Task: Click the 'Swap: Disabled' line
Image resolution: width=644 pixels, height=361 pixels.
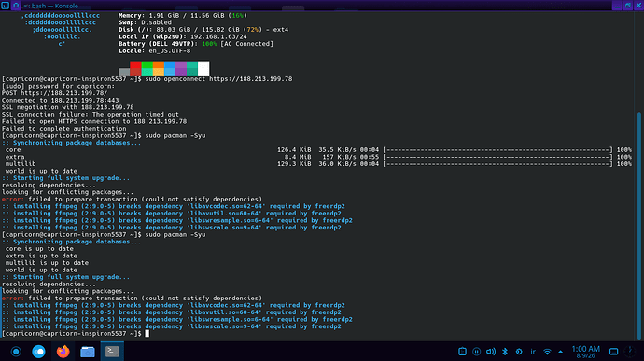Action: (x=145, y=22)
